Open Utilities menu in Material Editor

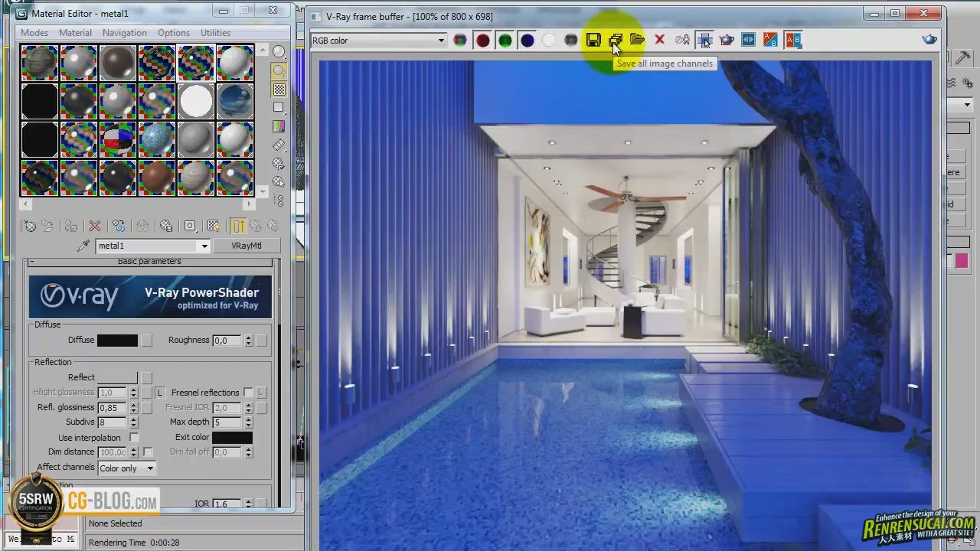pyautogui.click(x=215, y=33)
